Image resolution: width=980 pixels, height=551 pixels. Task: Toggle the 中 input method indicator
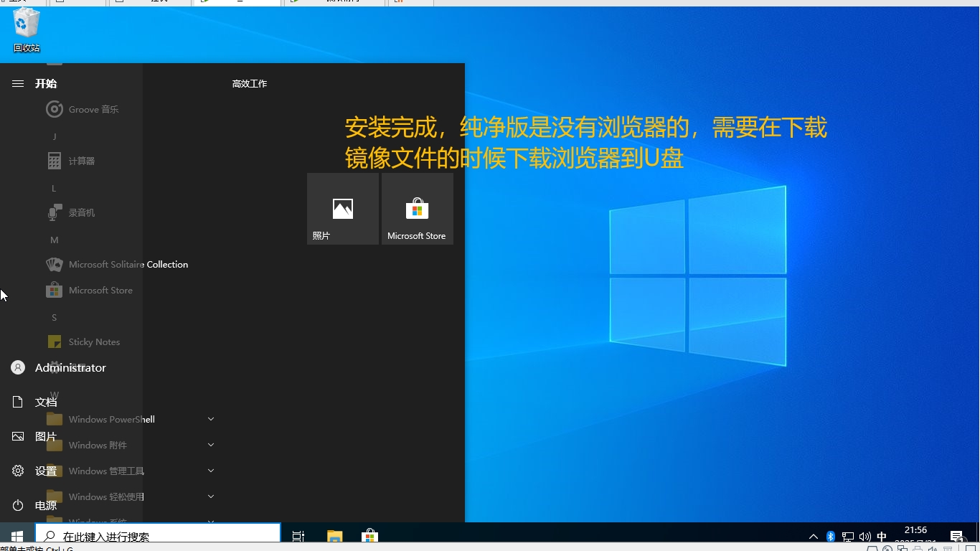click(882, 536)
